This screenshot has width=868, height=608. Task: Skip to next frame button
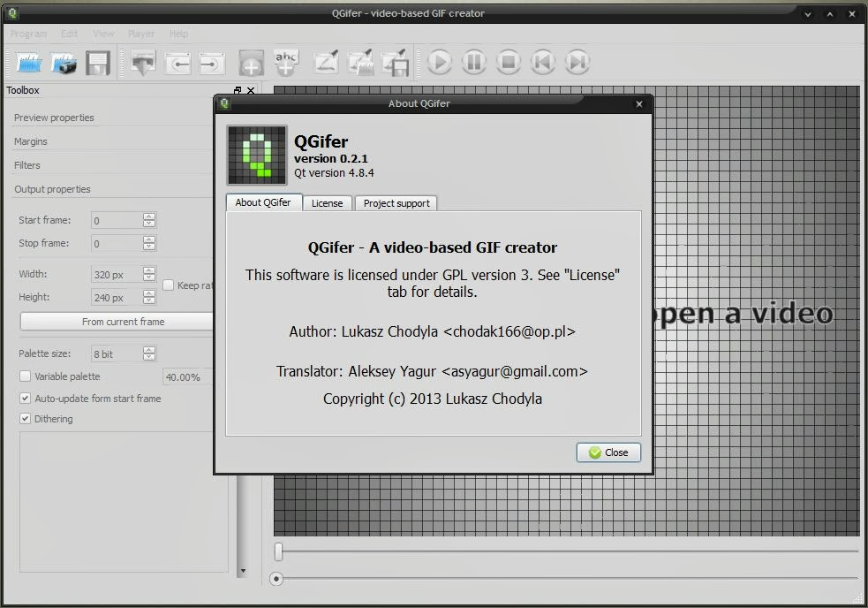(577, 62)
